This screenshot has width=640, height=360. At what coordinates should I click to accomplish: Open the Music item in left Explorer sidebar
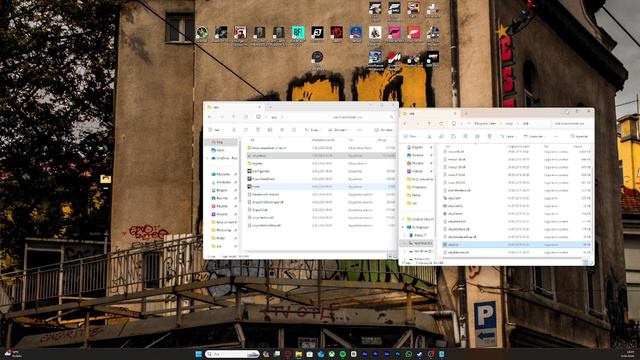point(224,206)
